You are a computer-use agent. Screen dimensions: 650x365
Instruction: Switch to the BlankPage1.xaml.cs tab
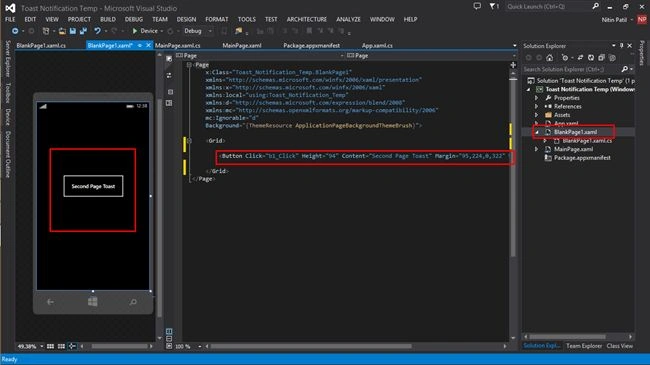pyautogui.click(x=41, y=45)
